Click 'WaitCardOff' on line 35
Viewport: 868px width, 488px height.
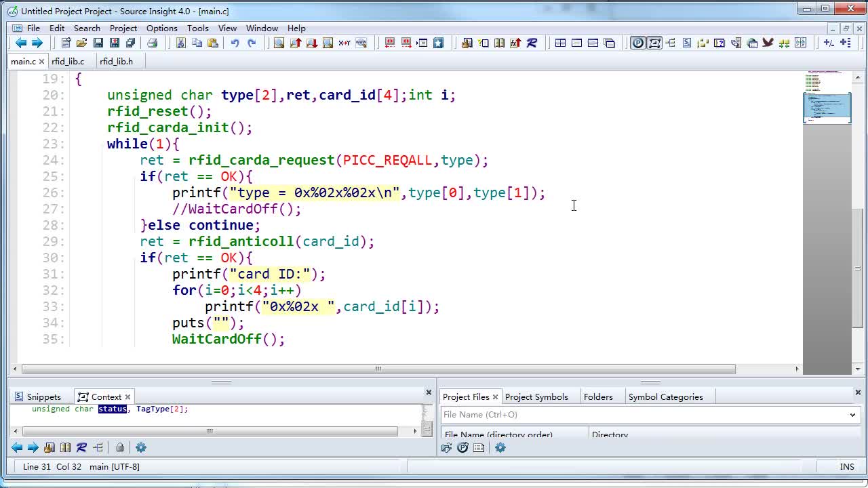click(x=217, y=339)
